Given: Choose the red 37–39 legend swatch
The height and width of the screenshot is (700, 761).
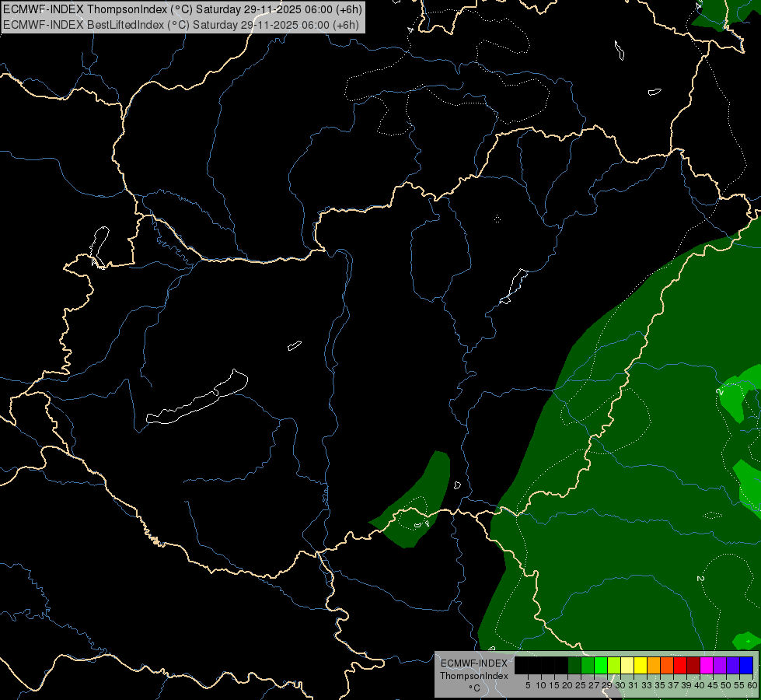Looking at the screenshot, I should (x=680, y=665).
